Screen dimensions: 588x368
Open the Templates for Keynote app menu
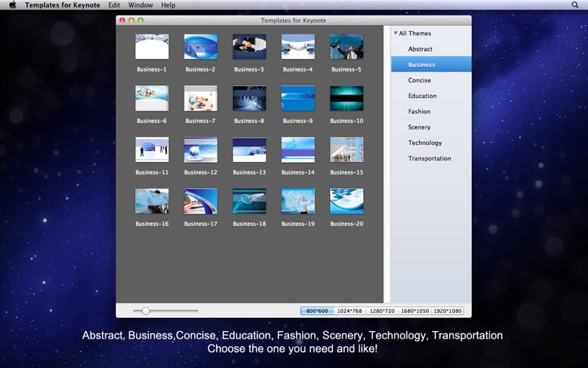pyautogui.click(x=62, y=5)
